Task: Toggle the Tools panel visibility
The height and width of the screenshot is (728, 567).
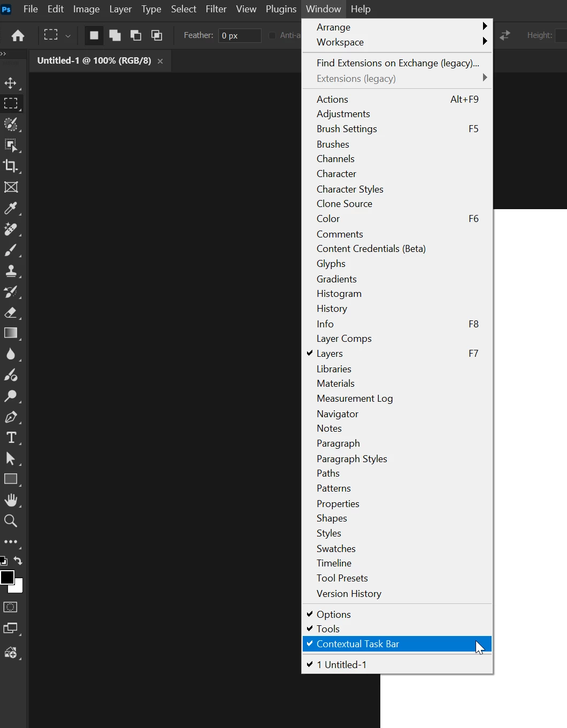Action: (x=397, y=629)
